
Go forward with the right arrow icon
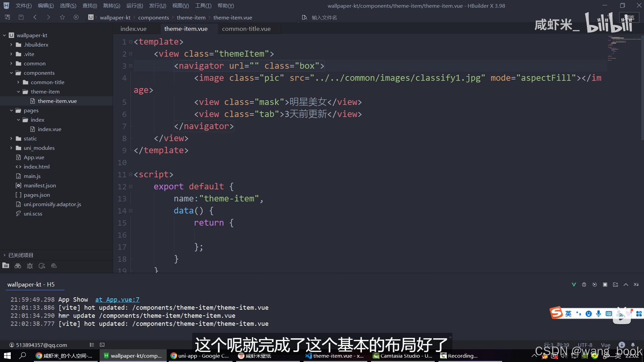(x=49, y=17)
